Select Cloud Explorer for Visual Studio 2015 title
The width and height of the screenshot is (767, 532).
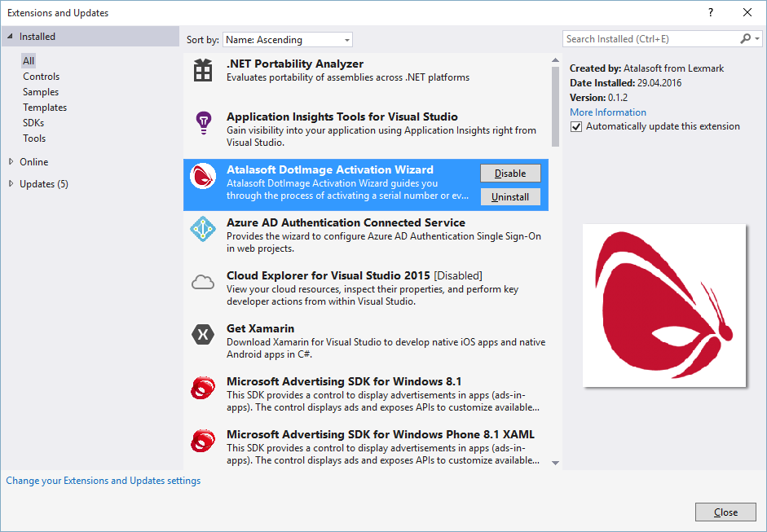point(328,275)
